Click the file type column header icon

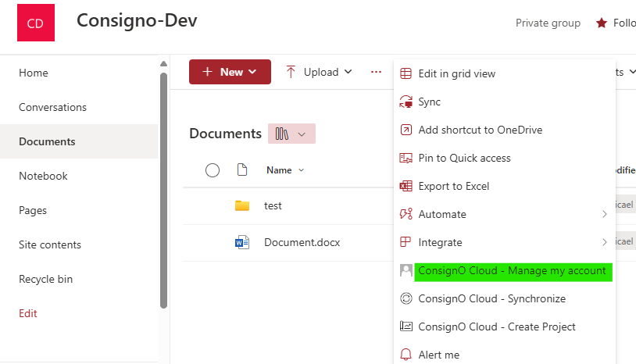(242, 170)
